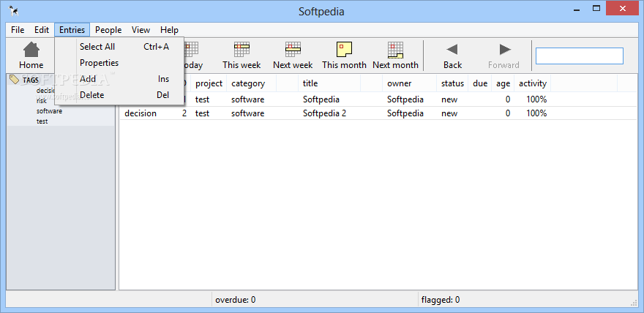This screenshot has height=313, width=644.
Task: Sort by the owner column header
Action: (x=410, y=83)
